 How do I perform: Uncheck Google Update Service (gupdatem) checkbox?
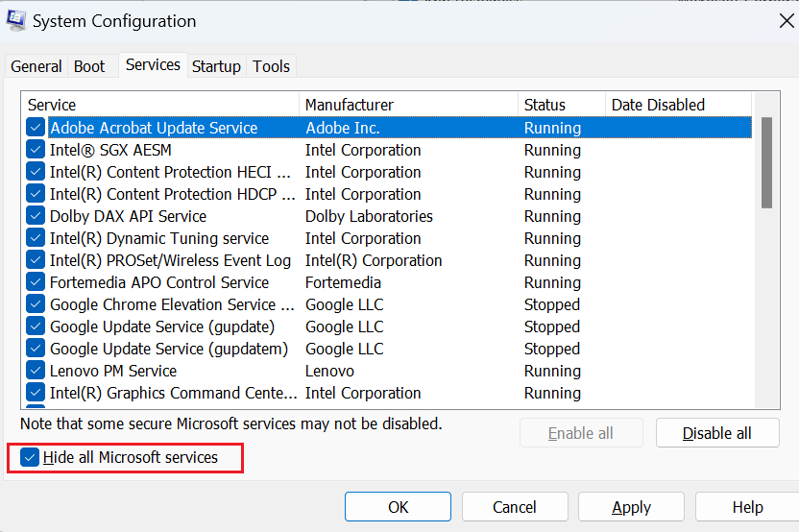[x=36, y=349]
